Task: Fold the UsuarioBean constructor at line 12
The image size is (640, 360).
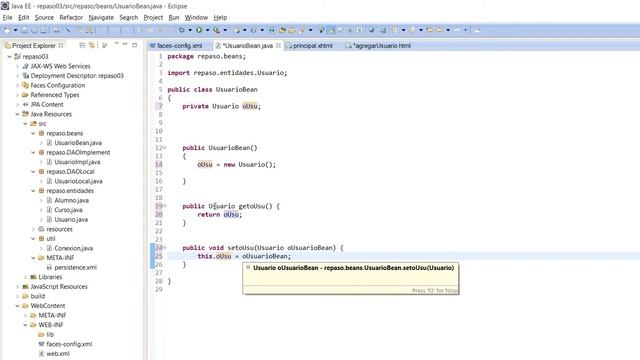Action: pos(164,148)
